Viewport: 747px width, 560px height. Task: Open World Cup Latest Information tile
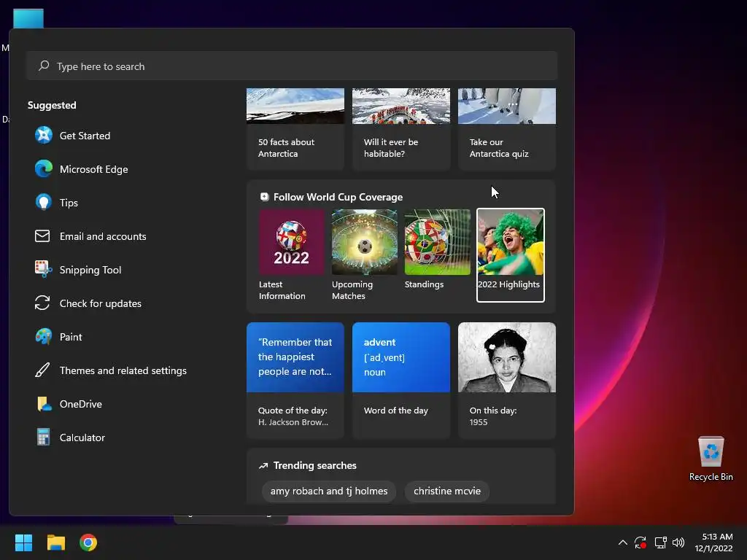click(x=292, y=255)
